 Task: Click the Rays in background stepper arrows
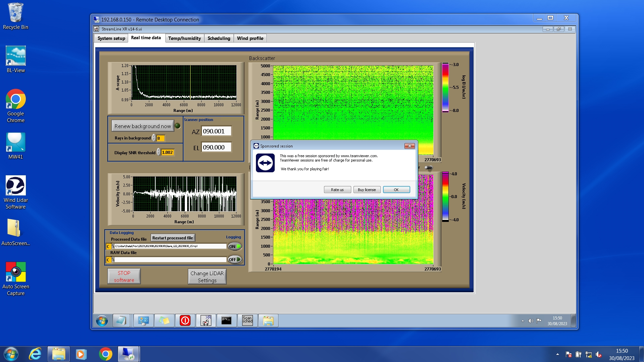[x=154, y=138]
